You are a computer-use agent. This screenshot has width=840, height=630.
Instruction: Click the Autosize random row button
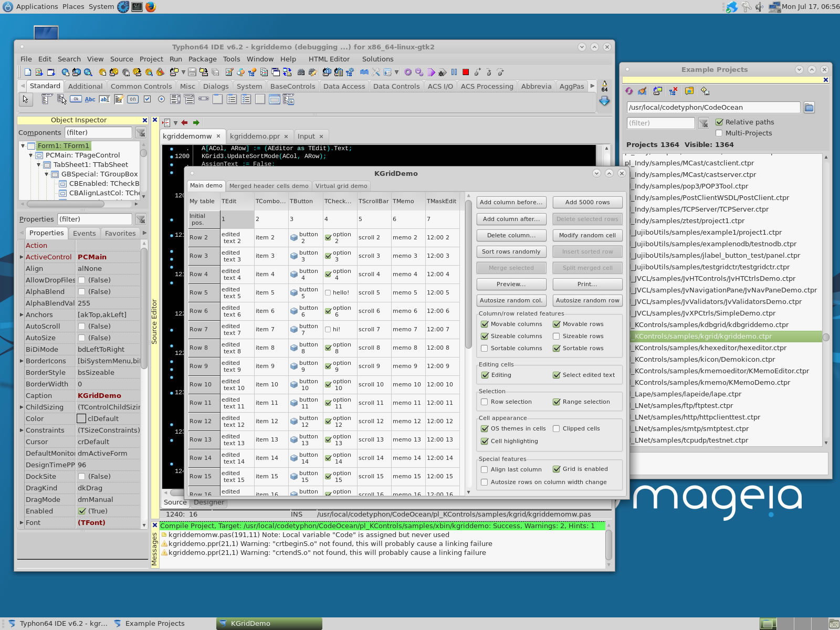point(587,301)
